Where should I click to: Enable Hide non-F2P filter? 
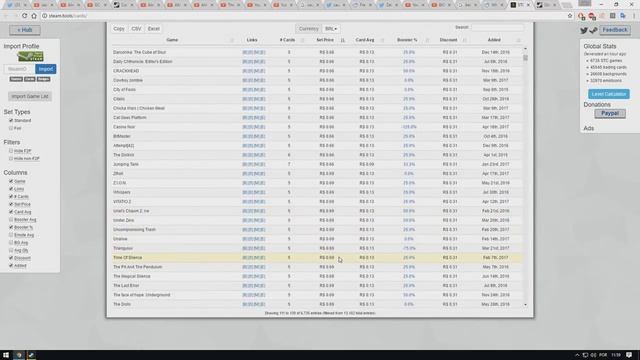click(x=11, y=158)
